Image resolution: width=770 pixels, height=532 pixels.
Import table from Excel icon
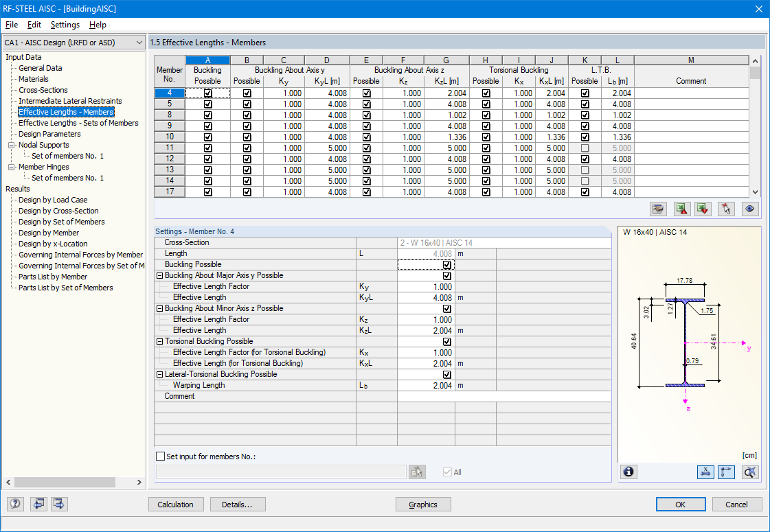tap(703, 209)
